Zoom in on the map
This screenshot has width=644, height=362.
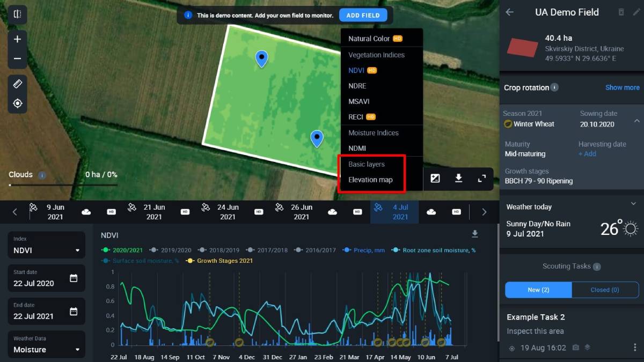[17, 39]
